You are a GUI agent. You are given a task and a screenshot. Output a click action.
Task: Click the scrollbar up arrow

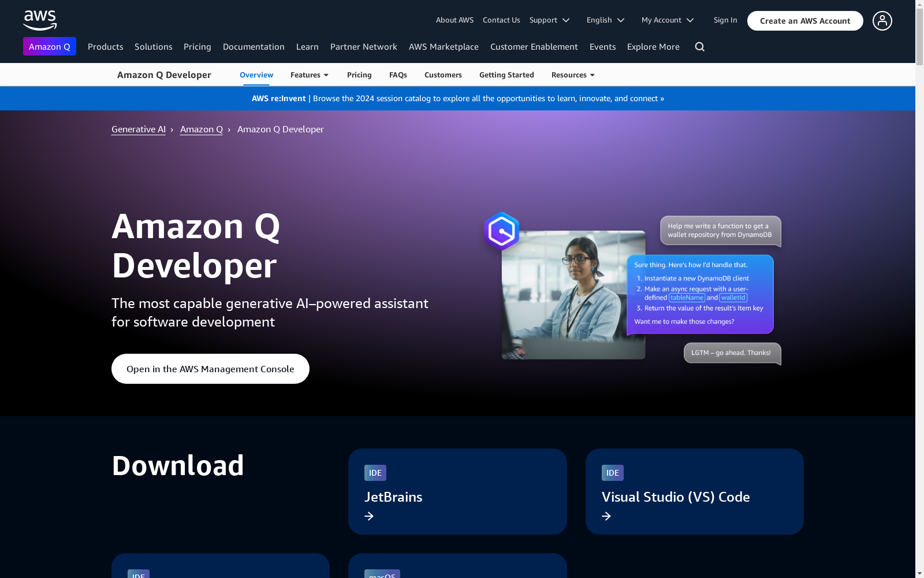click(919, 4)
